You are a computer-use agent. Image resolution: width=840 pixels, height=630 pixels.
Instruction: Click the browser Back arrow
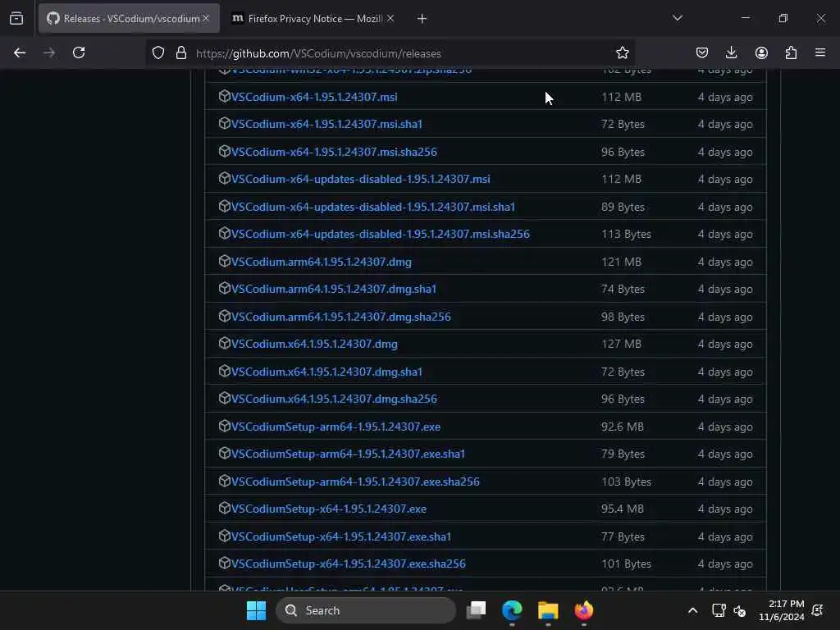tap(20, 52)
